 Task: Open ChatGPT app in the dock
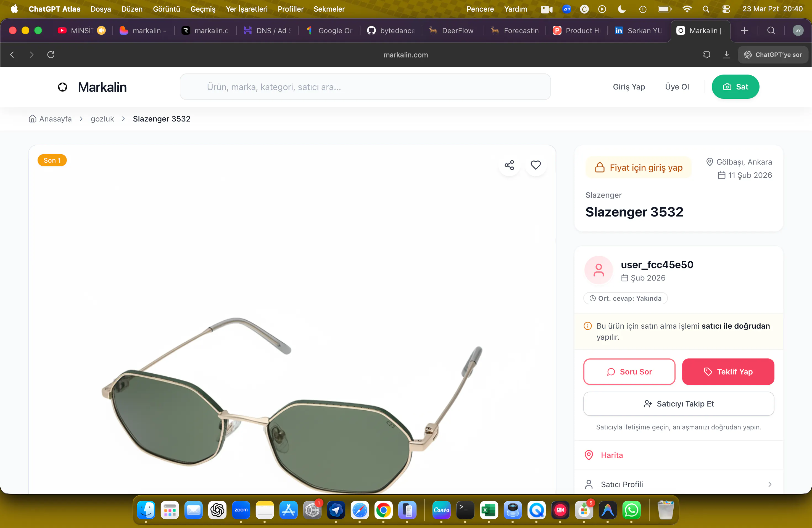click(217, 510)
